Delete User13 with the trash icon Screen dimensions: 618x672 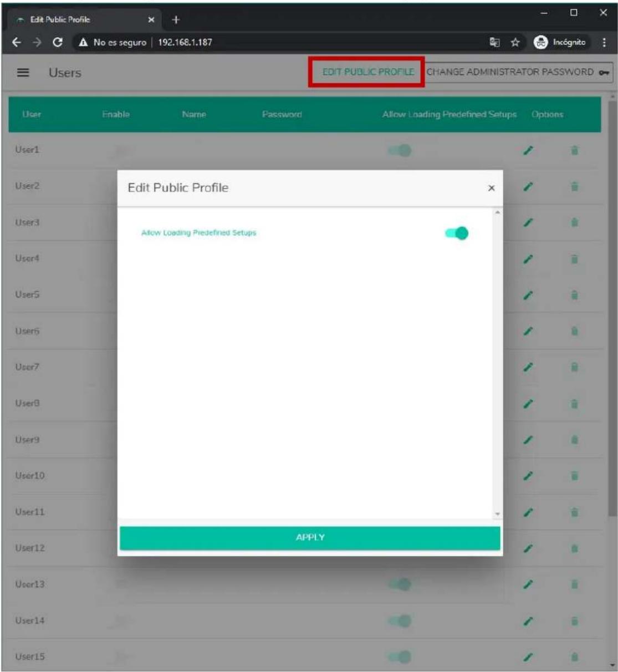click(x=575, y=584)
